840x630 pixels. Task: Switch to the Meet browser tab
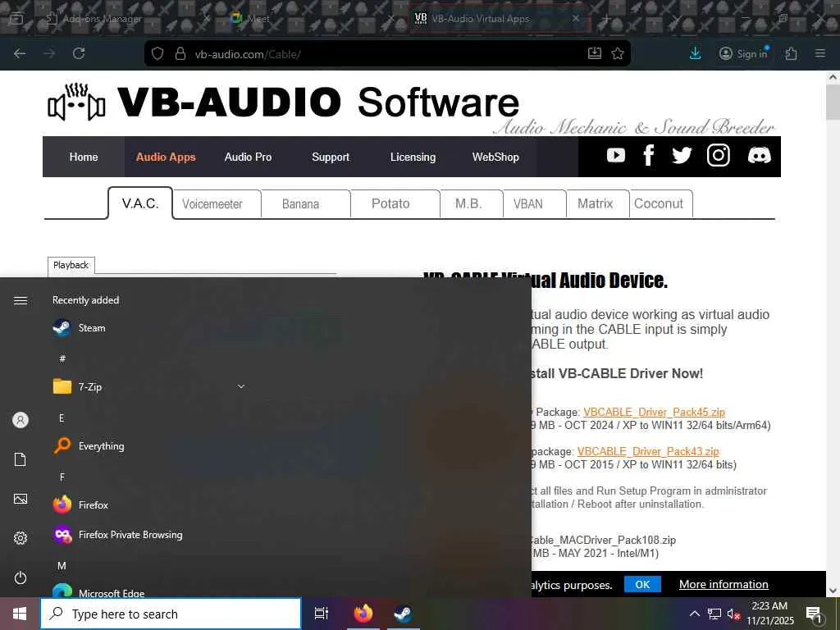(x=313, y=19)
